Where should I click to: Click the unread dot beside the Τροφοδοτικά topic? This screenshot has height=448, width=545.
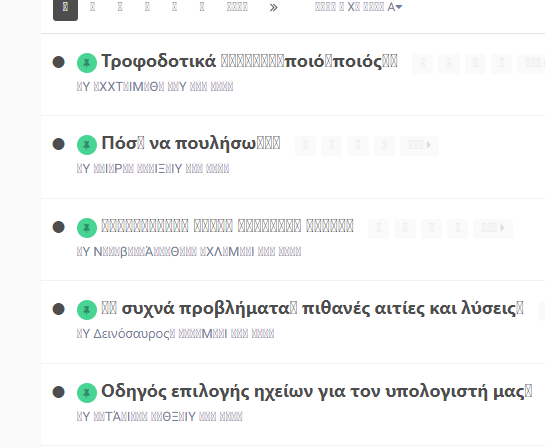58,62
